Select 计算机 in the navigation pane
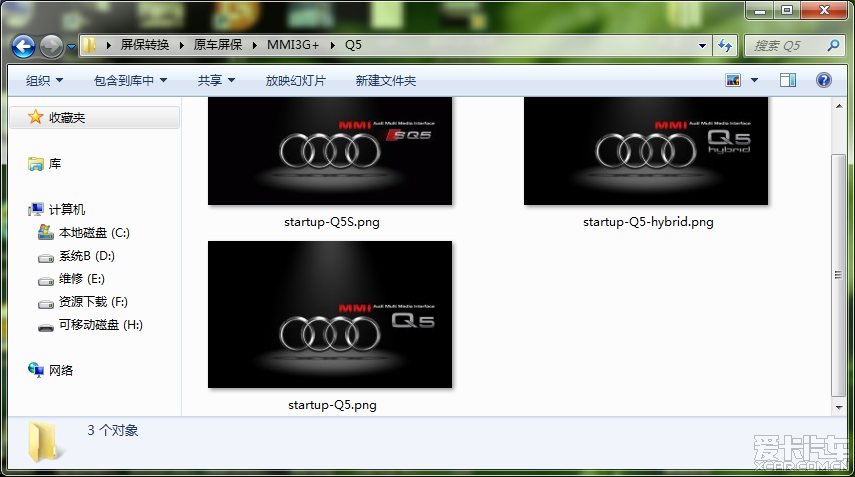This screenshot has height=477, width=855. click(x=67, y=209)
